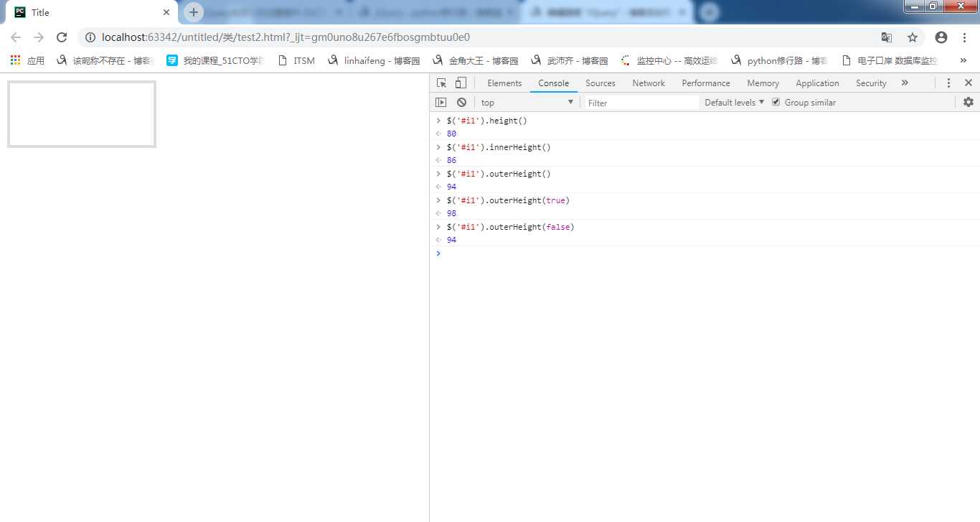The height and width of the screenshot is (522, 980).
Task: Switch to the Memory tab
Action: click(x=763, y=83)
